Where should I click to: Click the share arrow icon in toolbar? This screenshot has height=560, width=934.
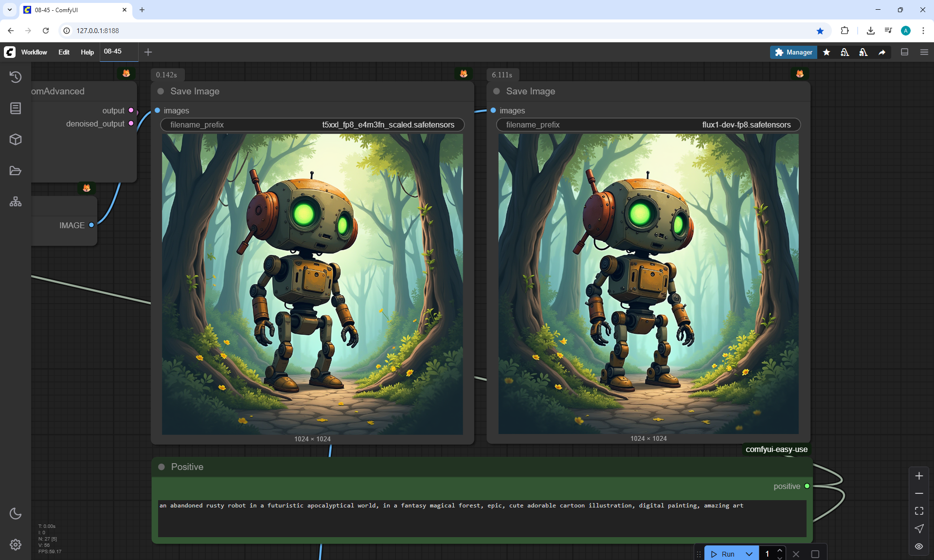[881, 52]
